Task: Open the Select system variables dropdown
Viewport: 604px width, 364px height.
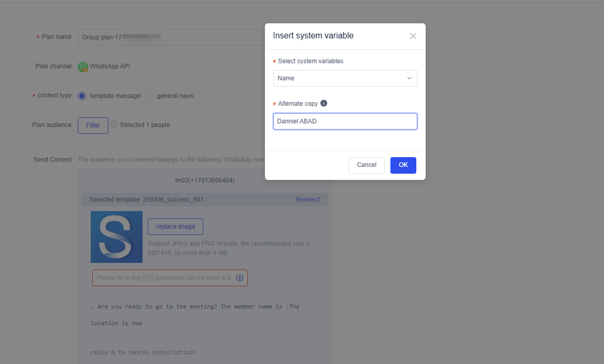Action: (x=345, y=78)
